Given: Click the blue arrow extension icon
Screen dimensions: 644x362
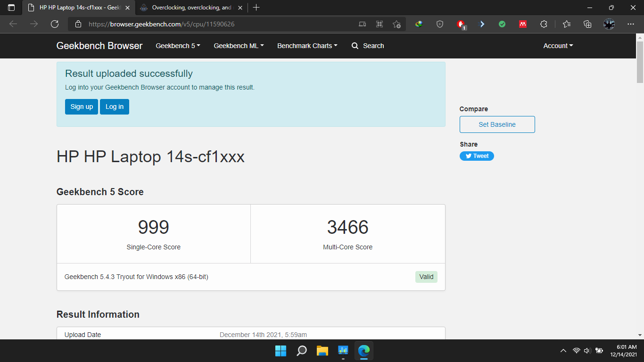Looking at the screenshot, I should pyautogui.click(x=482, y=24).
